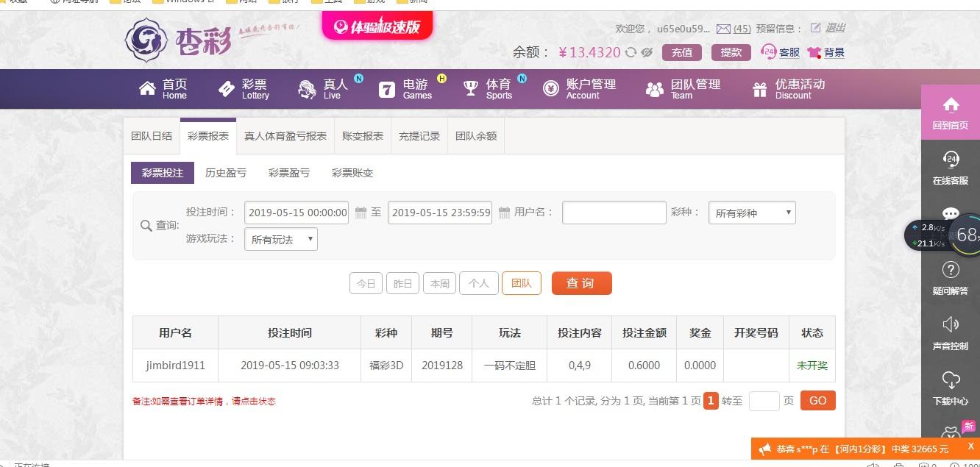Click the Account management coin icon
The width and height of the screenshot is (980, 467).
[x=551, y=89]
